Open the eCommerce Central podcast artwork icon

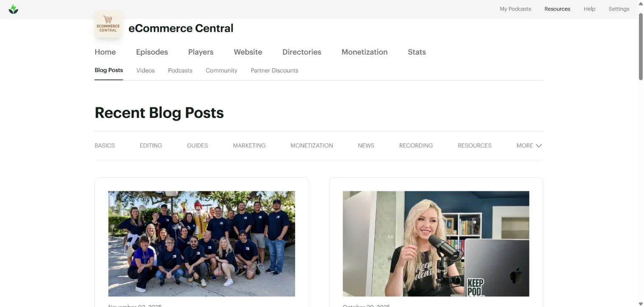pyautogui.click(x=108, y=25)
